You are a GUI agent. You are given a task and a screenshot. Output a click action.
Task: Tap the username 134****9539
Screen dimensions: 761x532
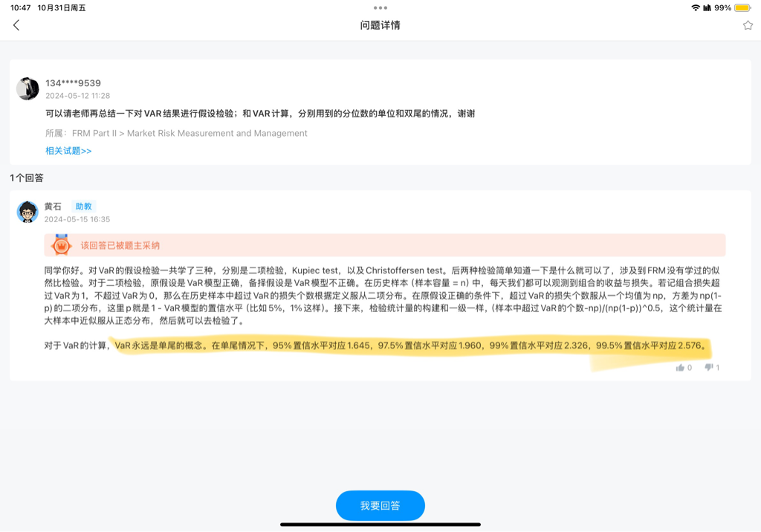[x=73, y=83]
